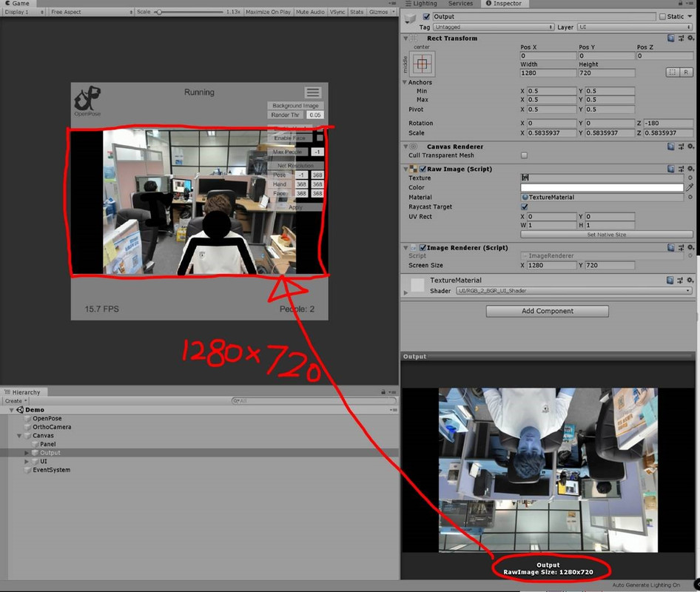Open the Hierarchy Create menu
The height and width of the screenshot is (592, 700).
coord(16,401)
